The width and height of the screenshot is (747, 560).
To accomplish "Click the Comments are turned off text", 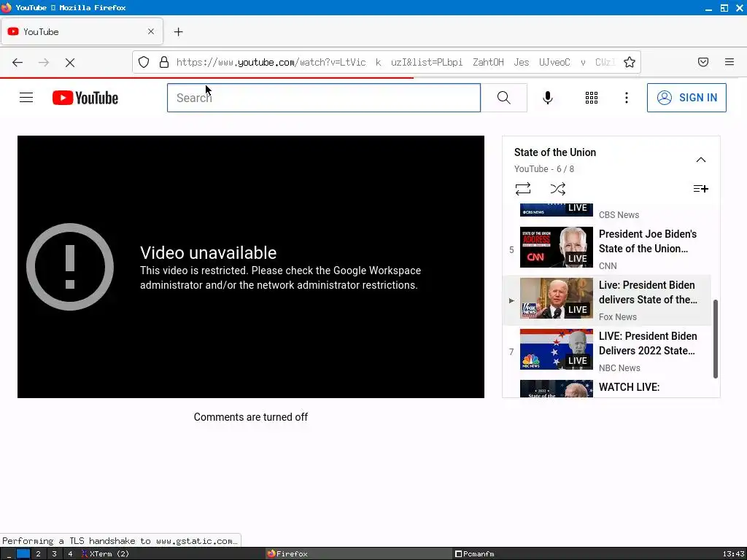I will 251,417.
